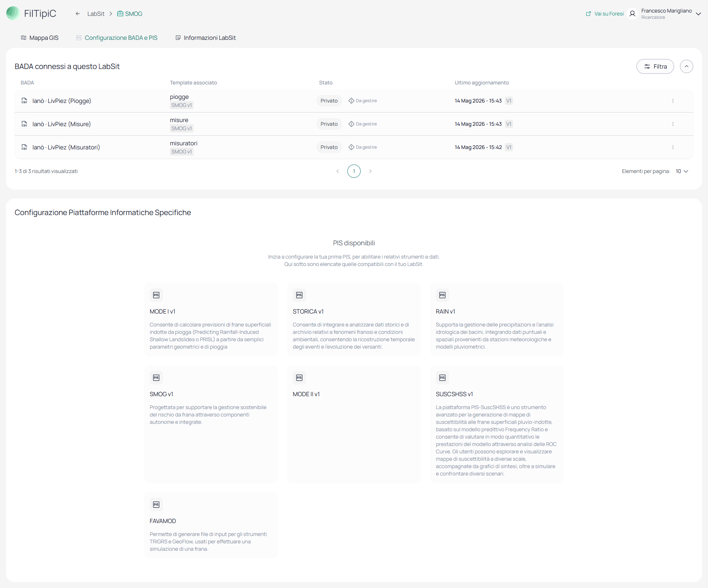Collapse the BADA connessi section
The image size is (708, 588).
pos(686,66)
